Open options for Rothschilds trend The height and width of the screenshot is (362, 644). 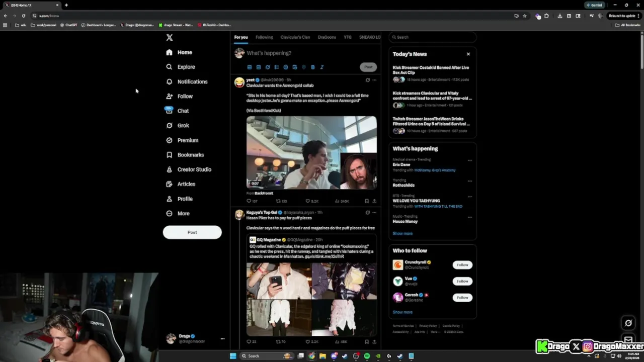pos(470,181)
